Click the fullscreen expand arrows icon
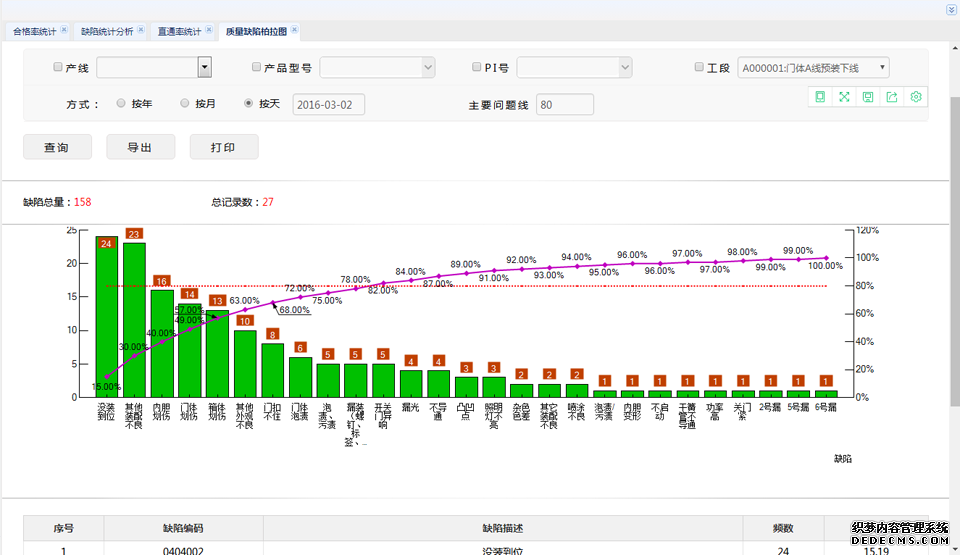The width and height of the screenshot is (960, 555). pos(844,97)
